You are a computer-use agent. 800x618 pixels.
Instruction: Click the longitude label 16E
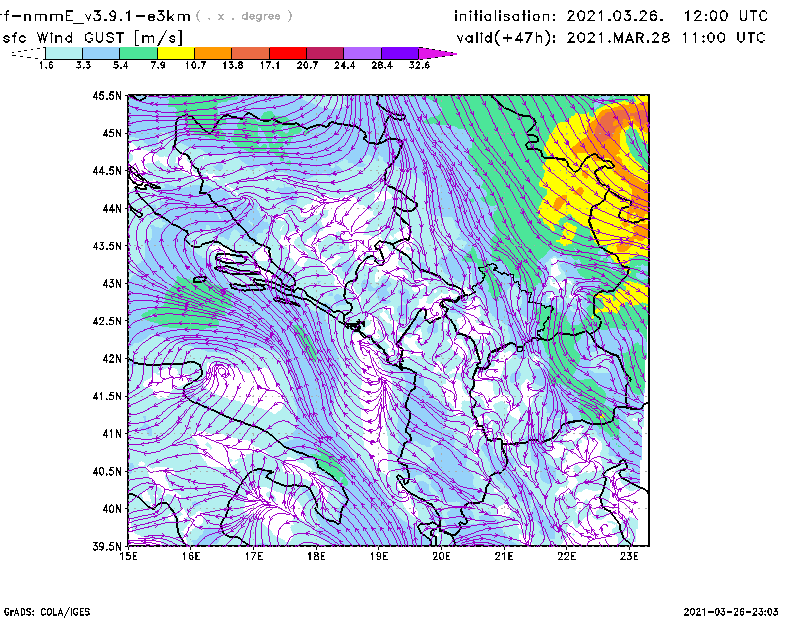click(x=191, y=556)
